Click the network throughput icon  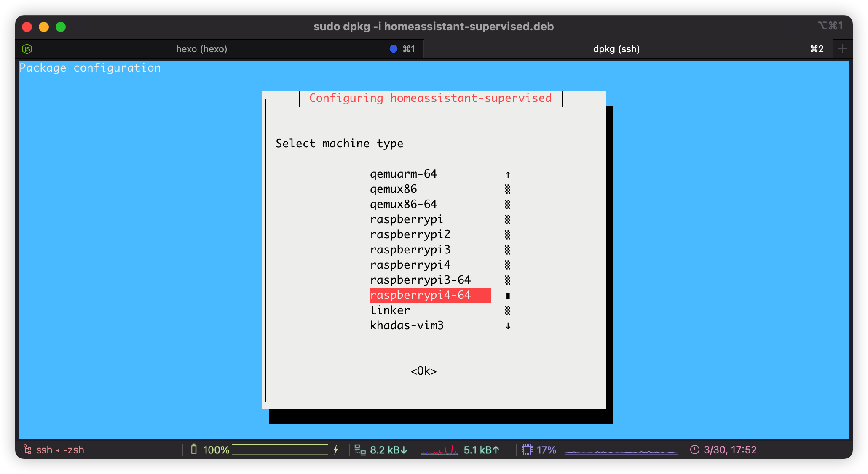pos(360,450)
